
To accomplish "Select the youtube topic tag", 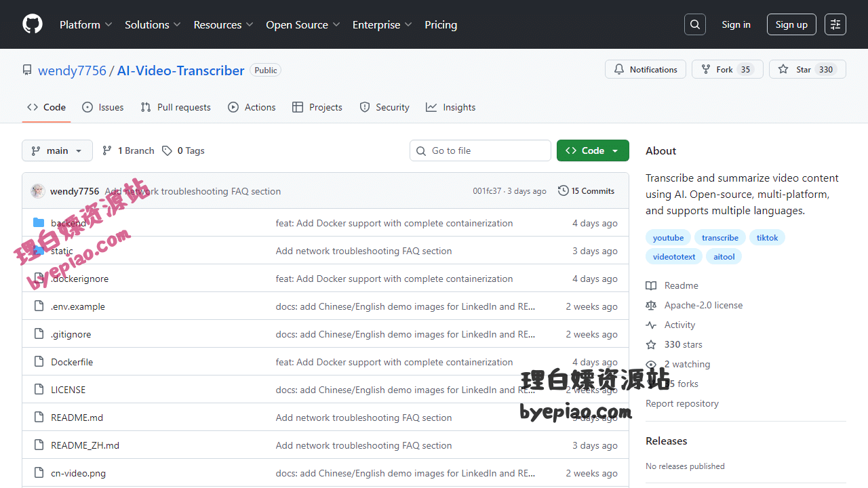I will pos(668,238).
